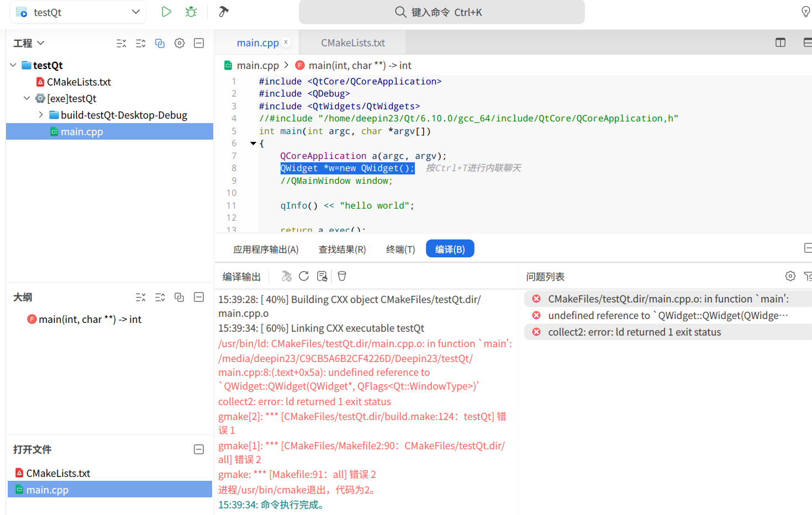
Task: Switch to the 终端(T) tab
Action: (400, 249)
